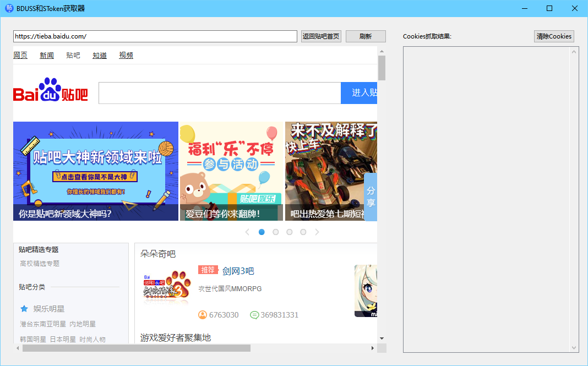Click the app icon in the title bar
Screen dimensions: 588x366
point(8,8)
